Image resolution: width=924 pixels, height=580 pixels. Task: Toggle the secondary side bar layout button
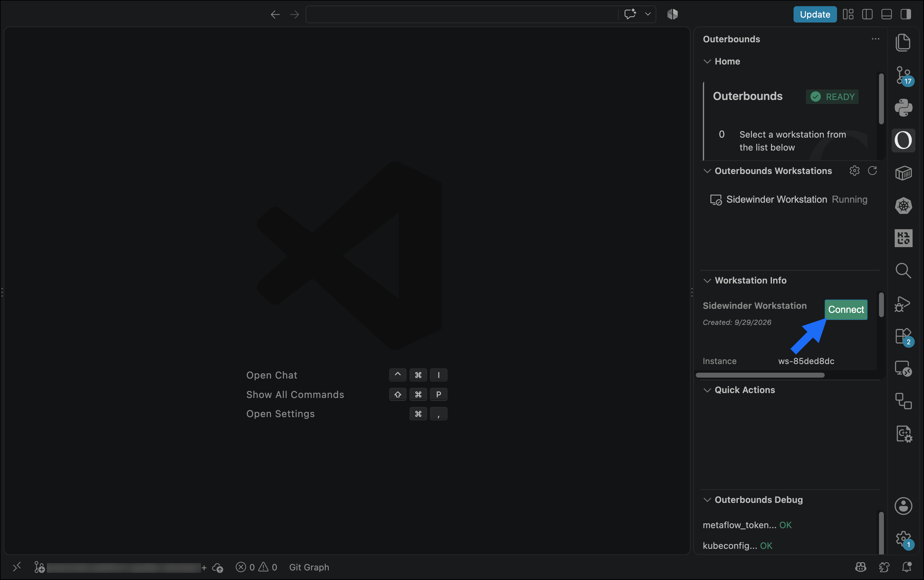tap(905, 14)
